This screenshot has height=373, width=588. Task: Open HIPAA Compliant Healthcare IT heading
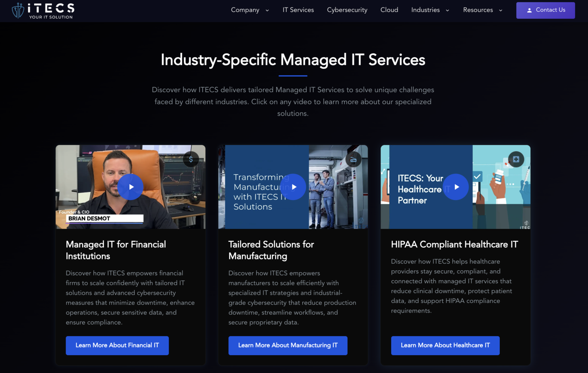click(455, 244)
